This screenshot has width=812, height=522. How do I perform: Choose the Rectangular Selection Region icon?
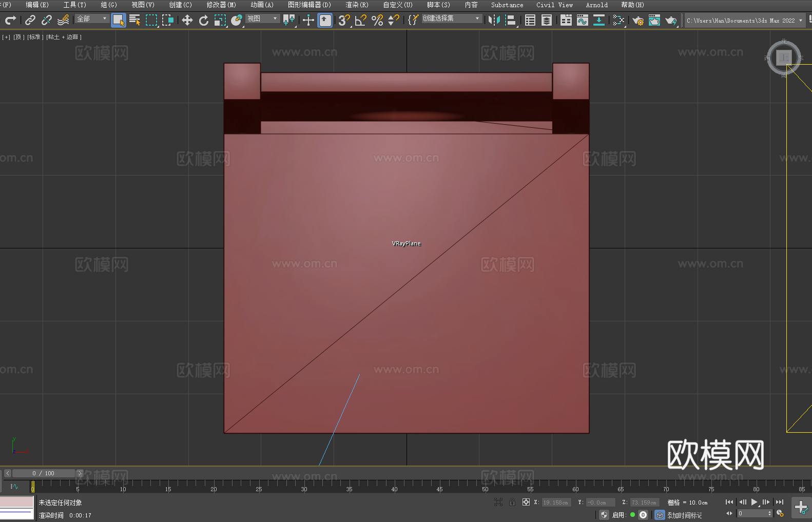(151, 20)
